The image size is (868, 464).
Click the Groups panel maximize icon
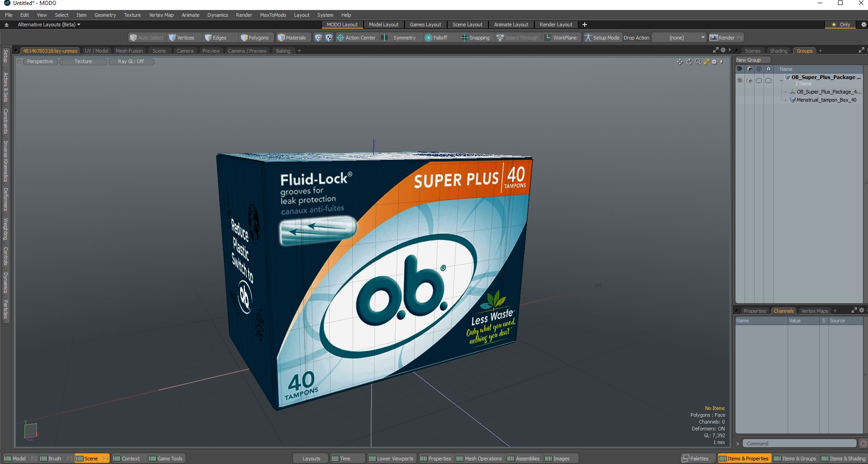click(x=861, y=50)
